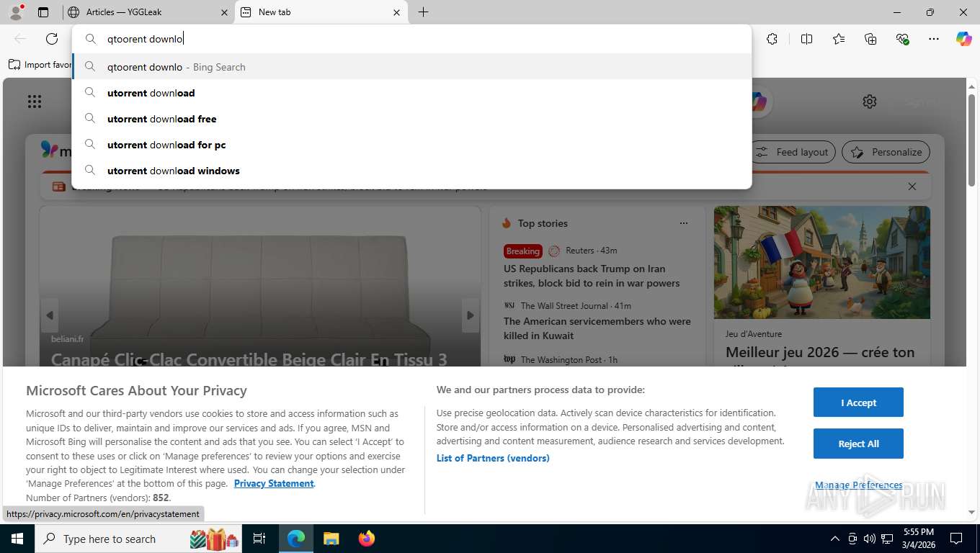
Task: Click the Windows taskbar search box
Action: point(140,539)
